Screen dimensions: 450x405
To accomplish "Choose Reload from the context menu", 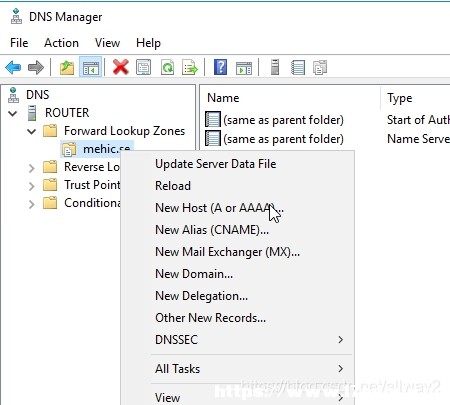I will point(173,186).
